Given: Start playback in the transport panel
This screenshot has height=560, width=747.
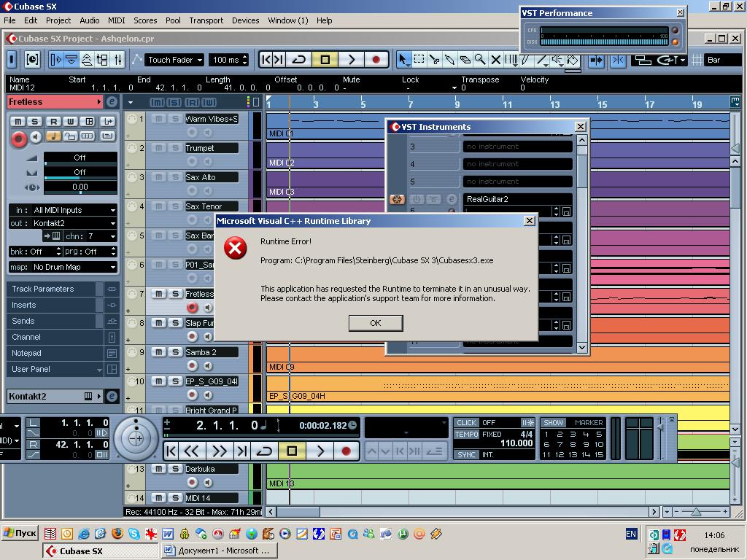Looking at the screenshot, I should pyautogui.click(x=320, y=451).
